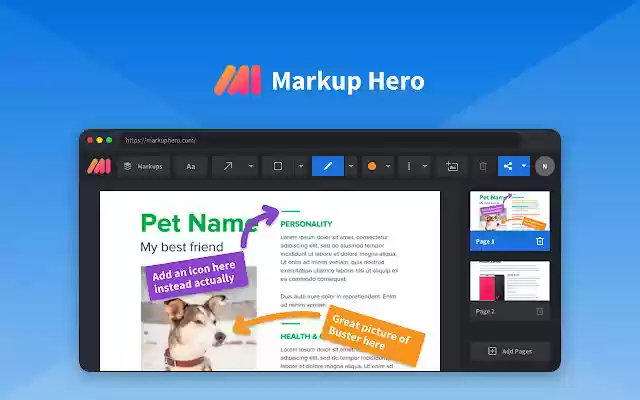
Task: Click the orange 'Great picture of Buster' annotation
Action: coord(371,334)
